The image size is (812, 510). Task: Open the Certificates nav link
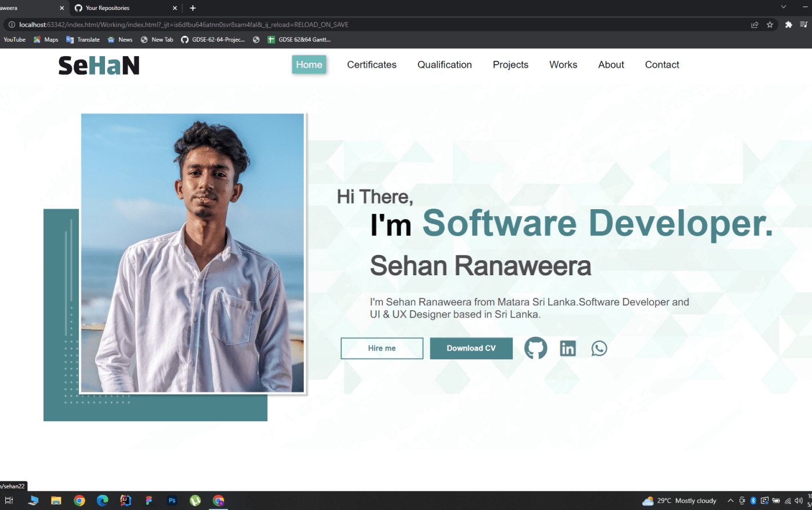point(372,65)
